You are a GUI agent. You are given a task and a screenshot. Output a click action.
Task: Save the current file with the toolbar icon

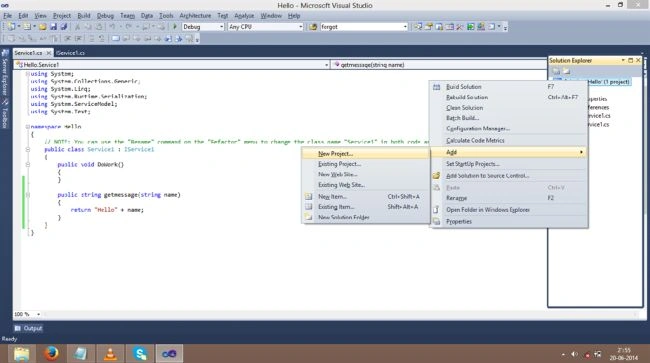pyautogui.click(x=53, y=27)
